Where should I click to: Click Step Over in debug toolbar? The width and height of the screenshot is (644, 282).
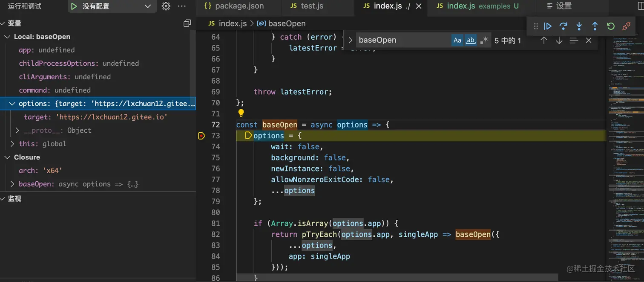563,26
